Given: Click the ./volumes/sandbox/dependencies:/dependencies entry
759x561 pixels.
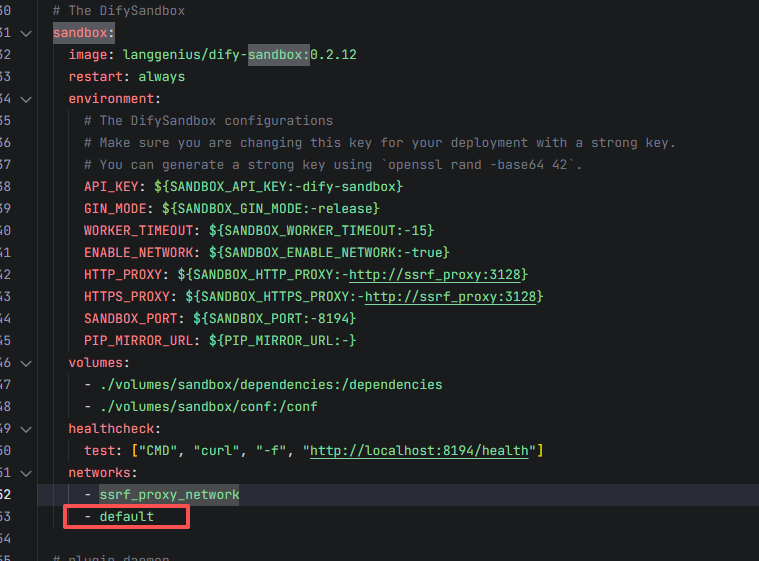Looking at the screenshot, I should click(271, 385).
